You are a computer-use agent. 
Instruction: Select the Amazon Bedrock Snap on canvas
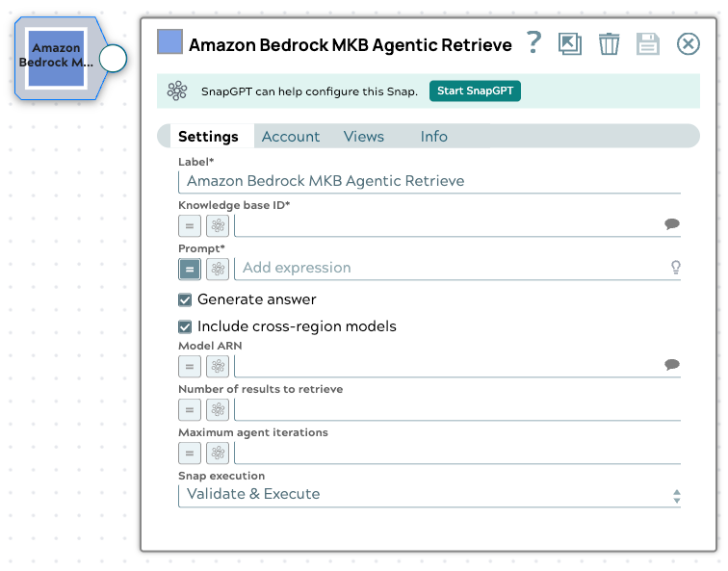coord(56,58)
